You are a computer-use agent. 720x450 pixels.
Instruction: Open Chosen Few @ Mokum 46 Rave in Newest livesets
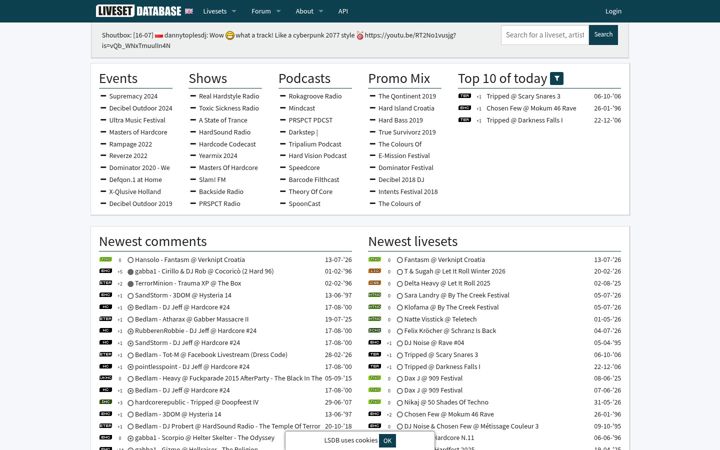click(x=449, y=415)
